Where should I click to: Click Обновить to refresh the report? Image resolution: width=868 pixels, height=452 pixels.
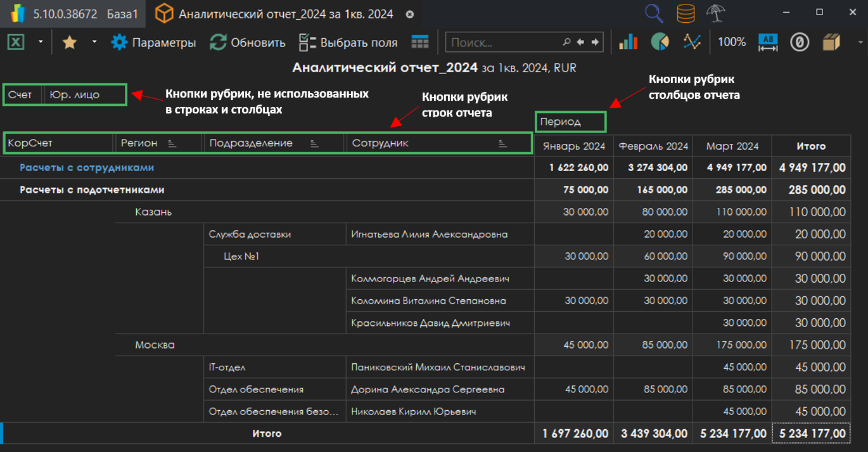248,42
